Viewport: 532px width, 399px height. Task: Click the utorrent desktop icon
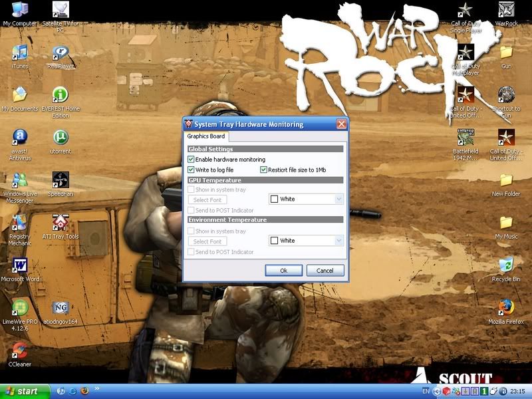[x=61, y=142]
